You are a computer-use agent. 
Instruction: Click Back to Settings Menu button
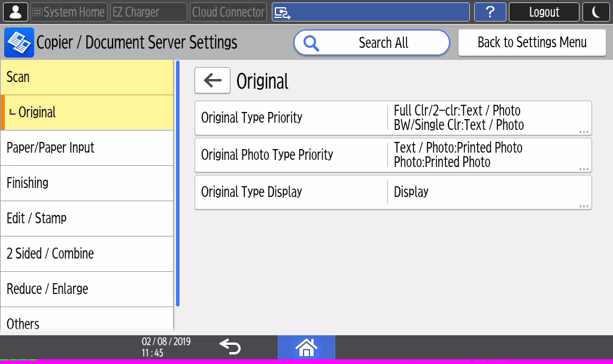click(532, 43)
